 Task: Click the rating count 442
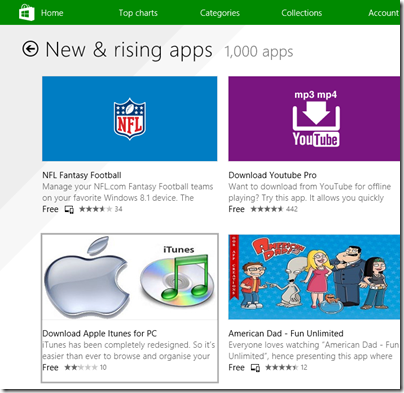[x=292, y=209]
